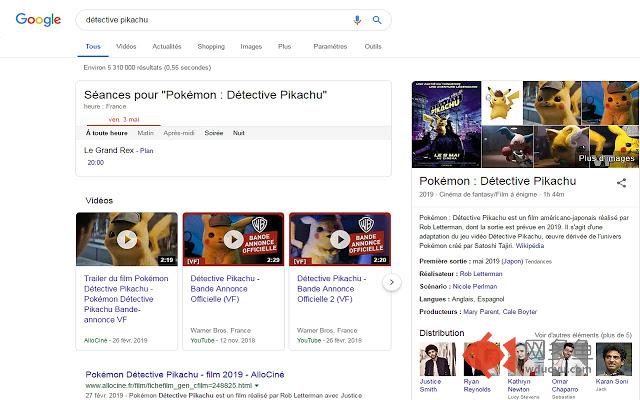The height and width of the screenshot is (400, 640).
Task: Open AlloCiné search result title
Action: [185, 374]
